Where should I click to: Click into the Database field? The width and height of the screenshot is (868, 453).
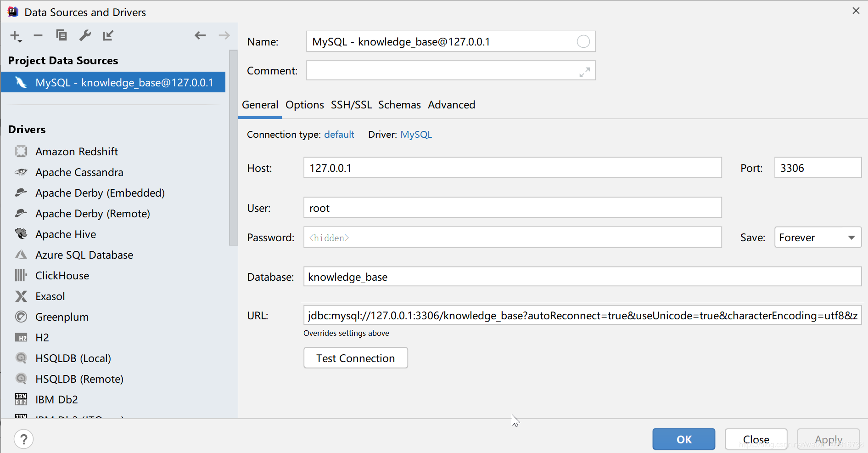coord(582,277)
